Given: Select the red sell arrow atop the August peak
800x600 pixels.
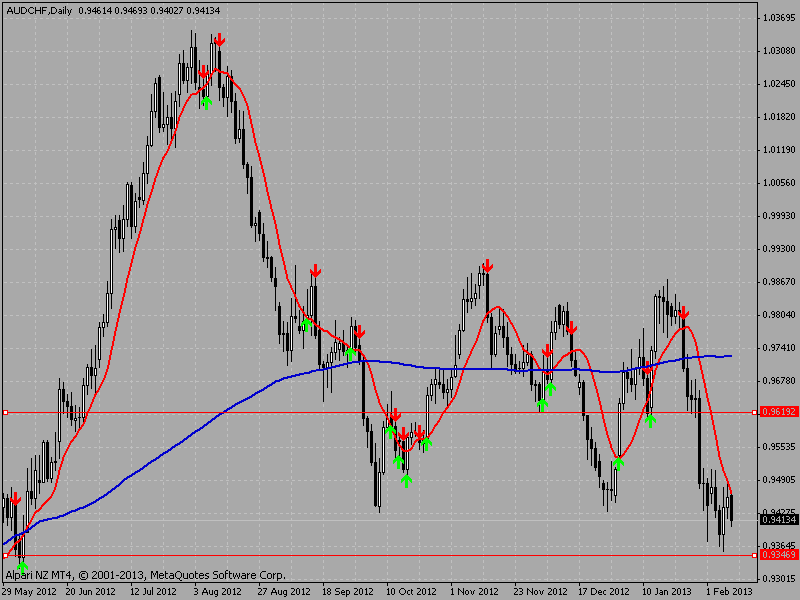Looking at the screenshot, I should click(x=219, y=40).
